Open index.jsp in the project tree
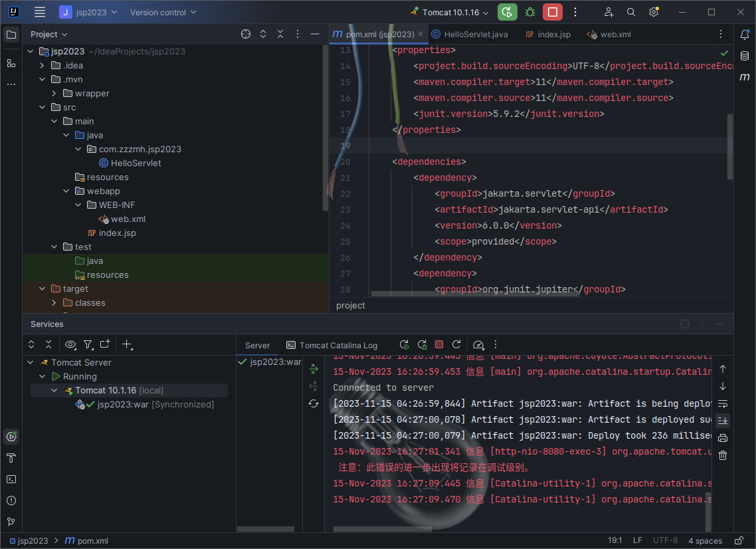 tap(117, 233)
